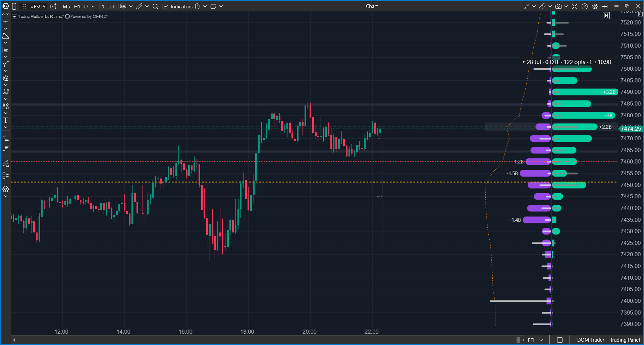Expand the chart trading options dropdown
Screen dimensions: 644x345
(131, 6)
